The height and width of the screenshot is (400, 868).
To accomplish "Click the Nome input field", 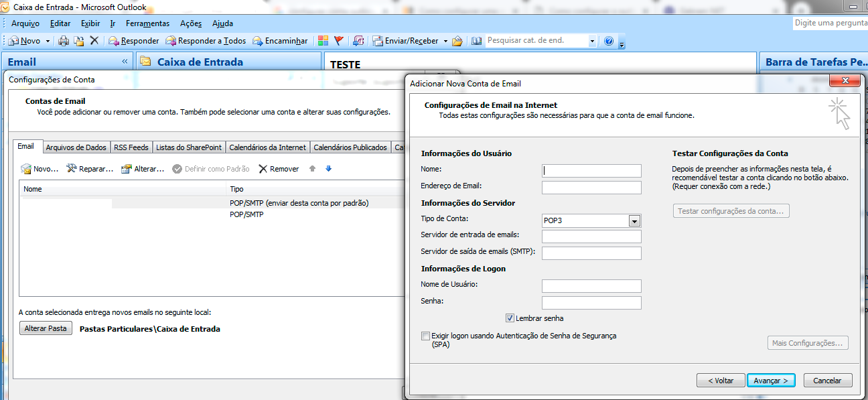I will (x=591, y=171).
